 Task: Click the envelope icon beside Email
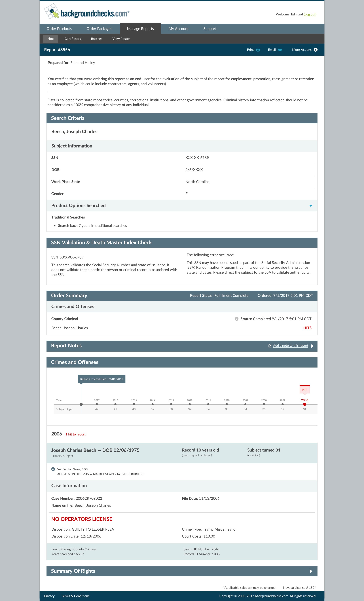tap(280, 50)
